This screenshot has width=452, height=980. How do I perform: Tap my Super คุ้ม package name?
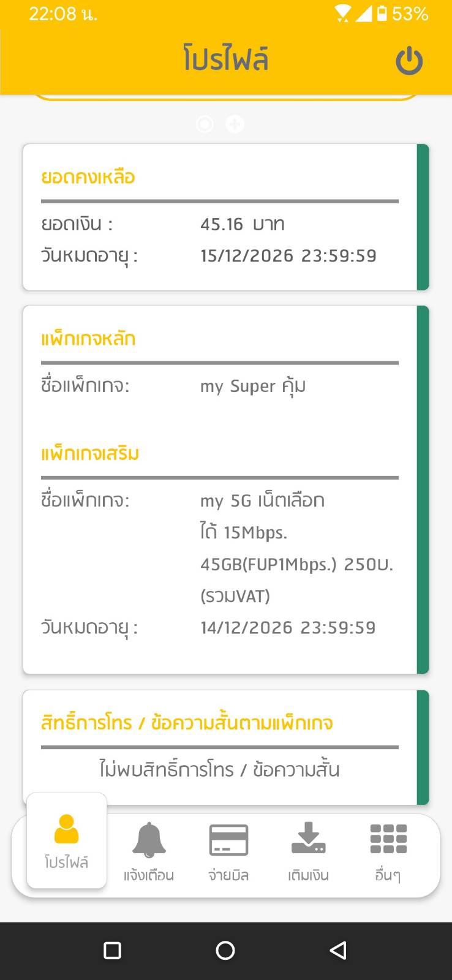(252, 386)
